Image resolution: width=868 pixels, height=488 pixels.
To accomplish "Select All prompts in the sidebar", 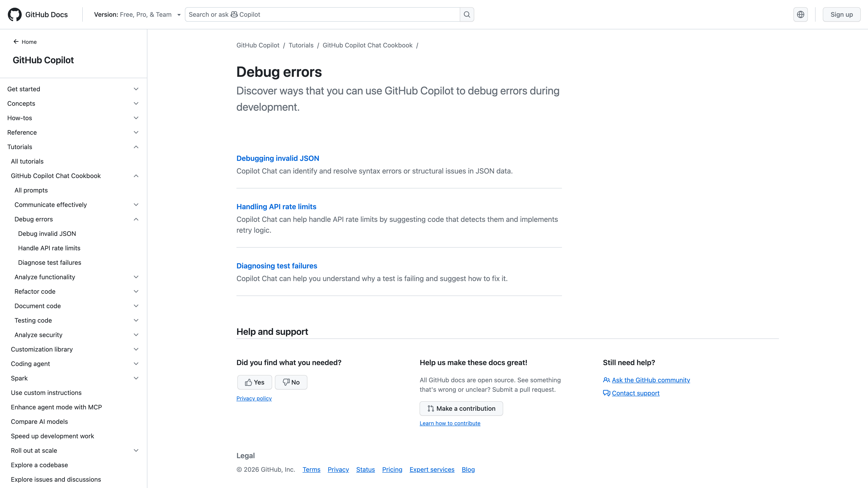I will tap(31, 190).
